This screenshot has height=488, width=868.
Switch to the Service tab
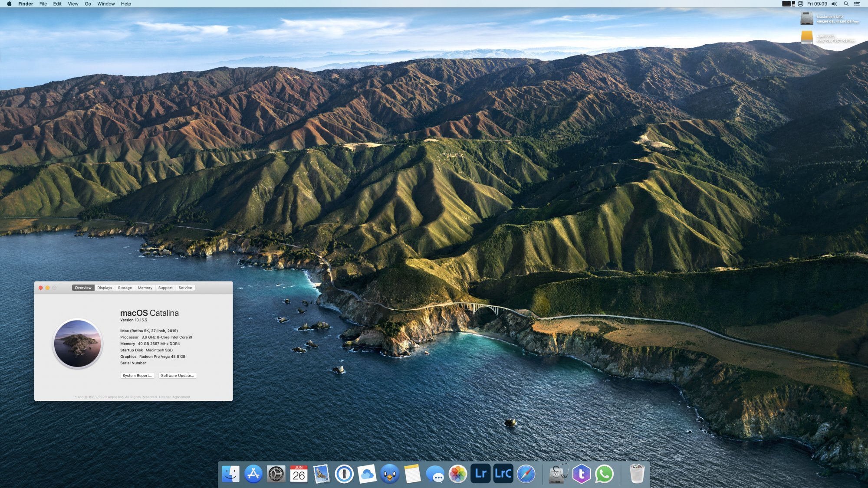[x=185, y=288]
